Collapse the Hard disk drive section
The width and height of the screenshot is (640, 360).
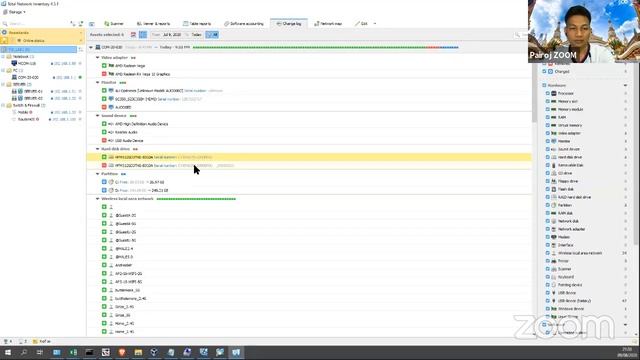click(98, 149)
